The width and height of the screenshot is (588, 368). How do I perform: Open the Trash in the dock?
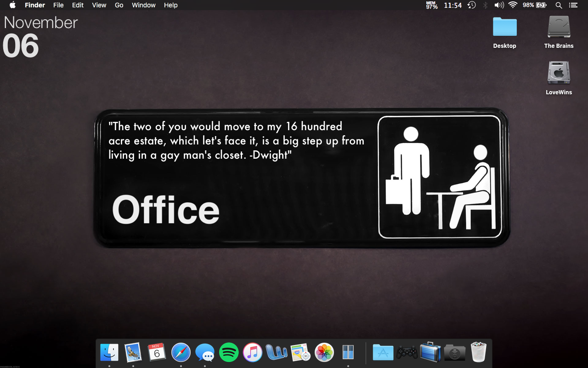(479, 352)
